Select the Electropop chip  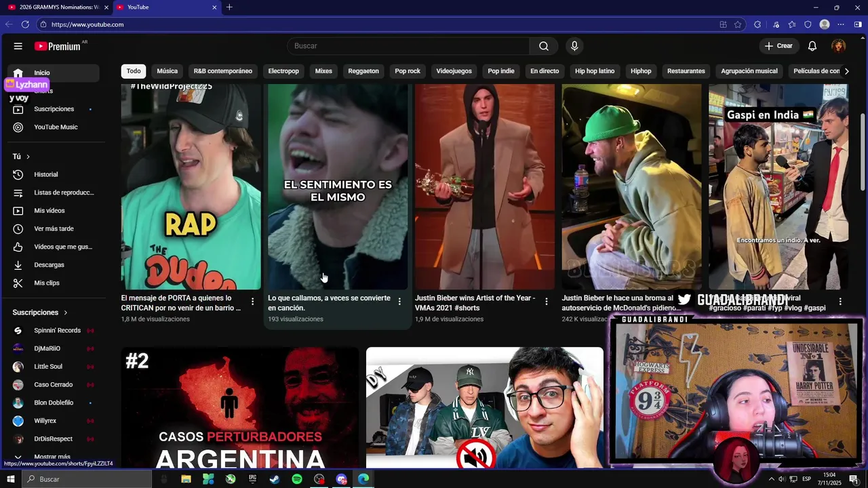click(283, 71)
